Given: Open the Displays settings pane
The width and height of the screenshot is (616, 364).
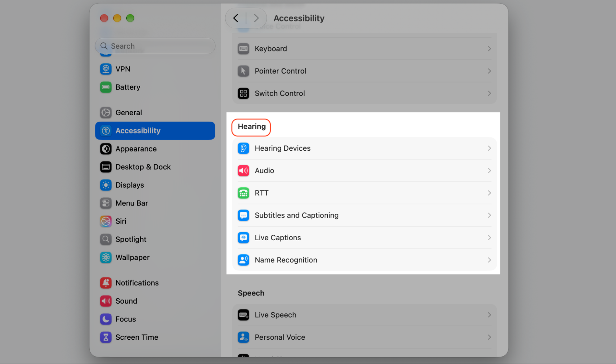Looking at the screenshot, I should [x=155, y=185].
